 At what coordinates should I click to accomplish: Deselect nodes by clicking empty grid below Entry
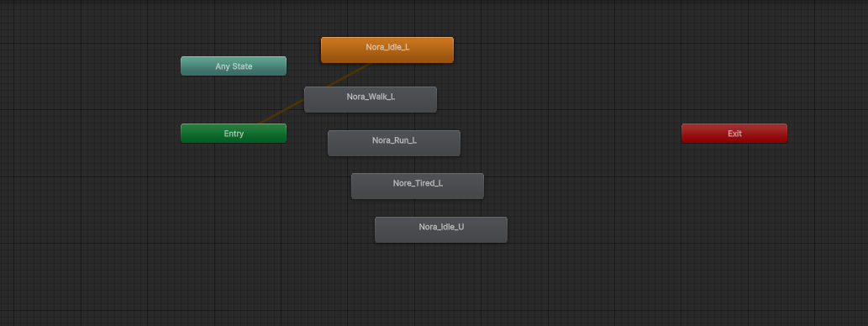pos(234,221)
